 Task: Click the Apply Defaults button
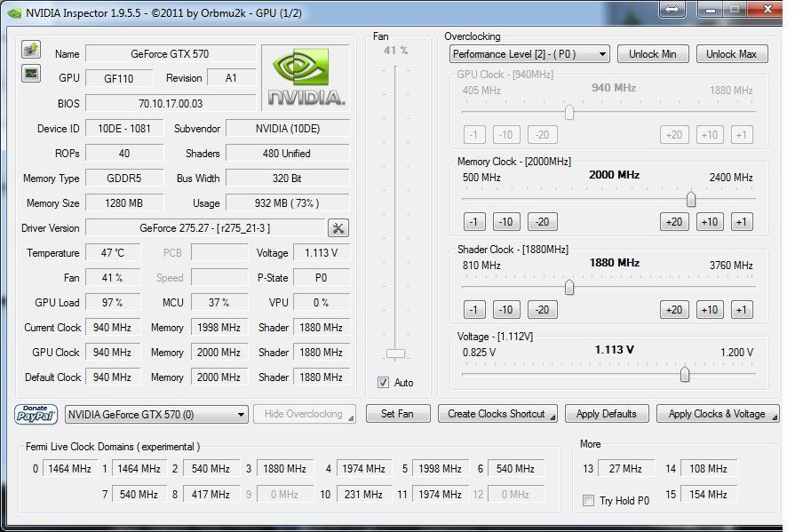pyautogui.click(x=607, y=414)
